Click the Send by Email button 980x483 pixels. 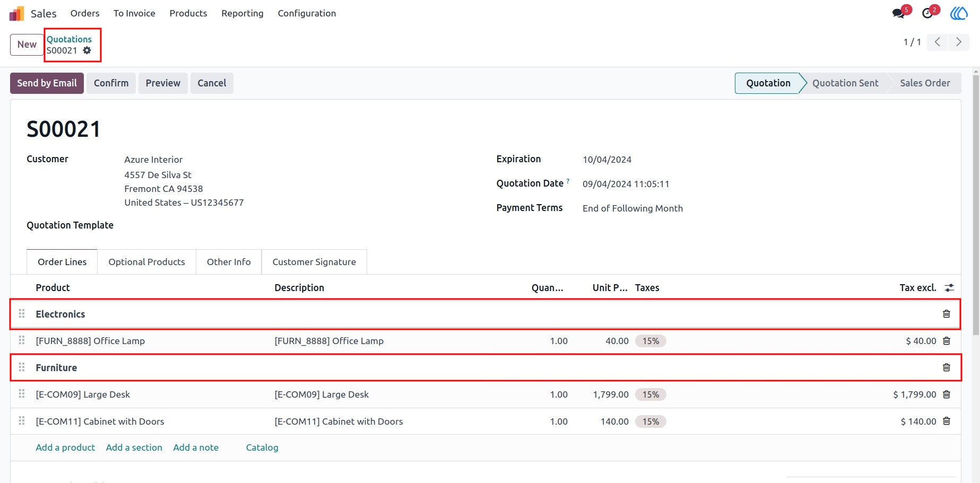(x=47, y=83)
